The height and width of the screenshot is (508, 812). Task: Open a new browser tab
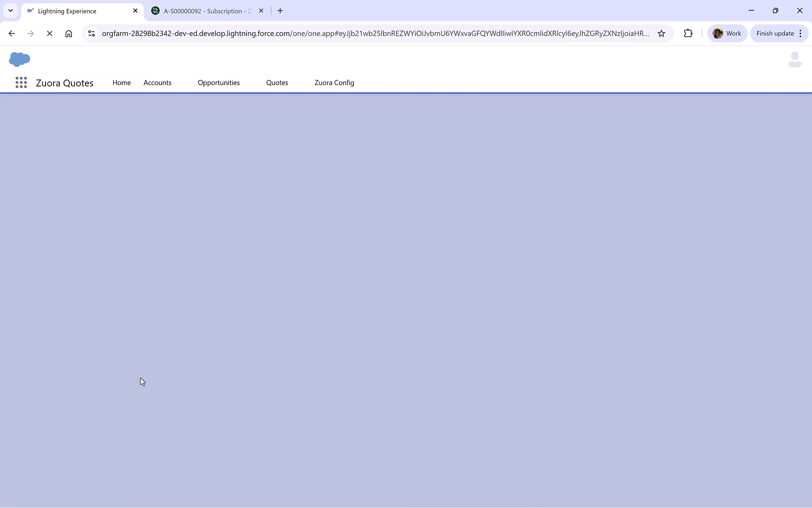coord(280,10)
